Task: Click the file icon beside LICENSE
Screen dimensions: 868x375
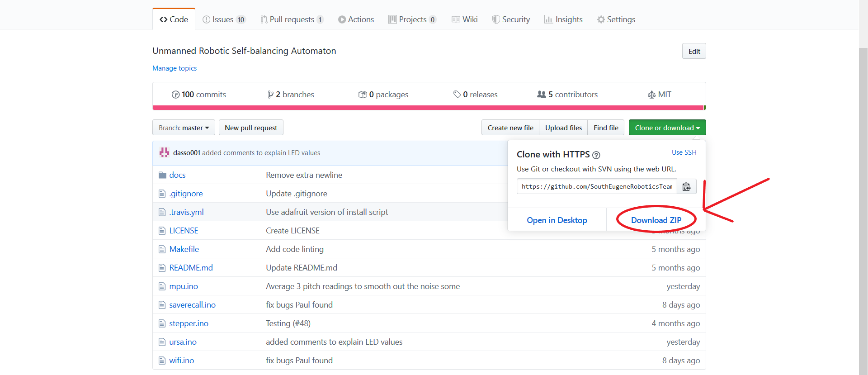Action: click(x=162, y=231)
